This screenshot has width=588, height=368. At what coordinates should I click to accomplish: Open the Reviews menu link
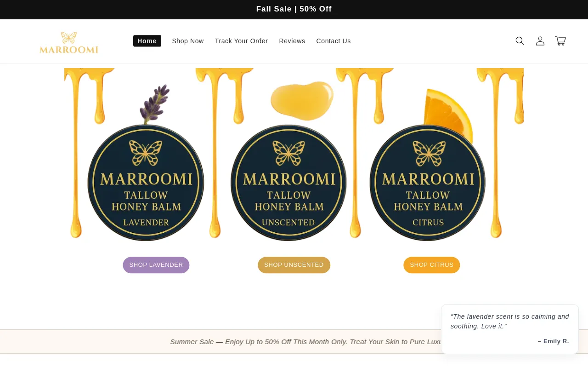tap(292, 41)
